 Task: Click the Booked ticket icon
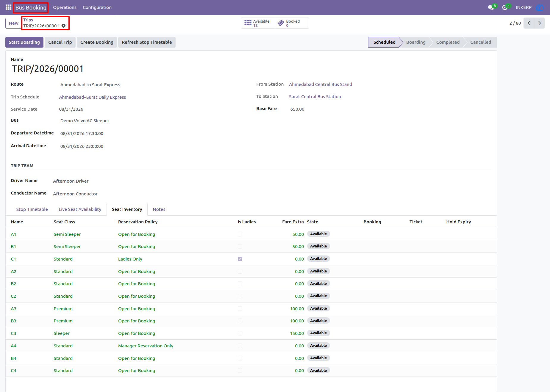tap(281, 23)
